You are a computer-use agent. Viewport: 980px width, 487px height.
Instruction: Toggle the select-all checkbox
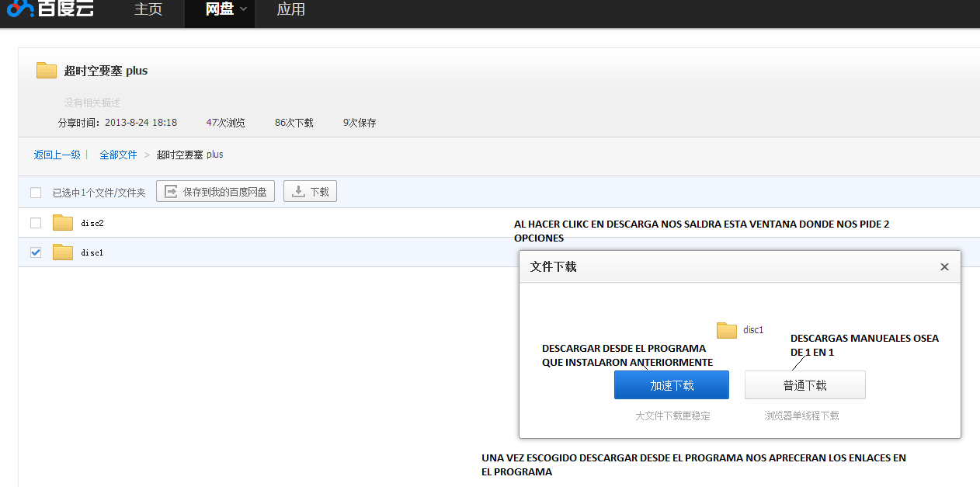coord(36,193)
